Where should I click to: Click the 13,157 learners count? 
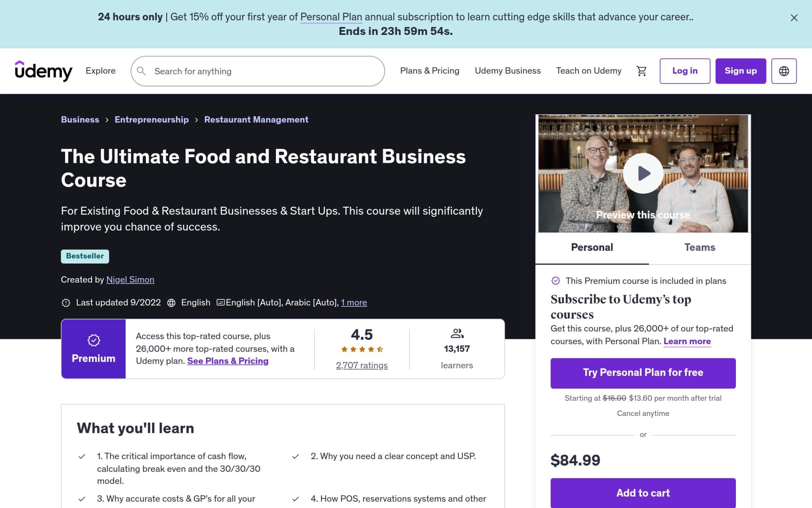[x=457, y=349]
